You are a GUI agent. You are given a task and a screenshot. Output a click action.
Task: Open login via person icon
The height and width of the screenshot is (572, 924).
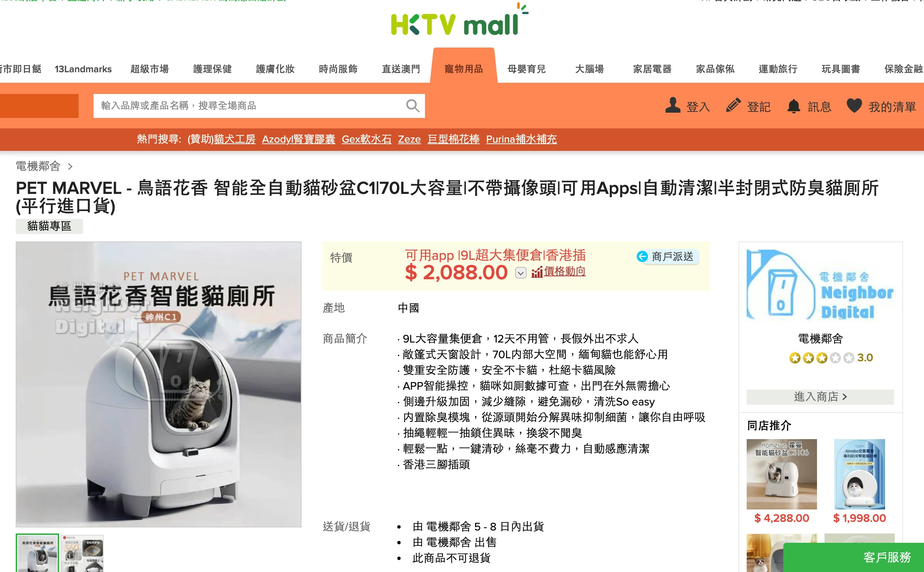[x=673, y=106]
